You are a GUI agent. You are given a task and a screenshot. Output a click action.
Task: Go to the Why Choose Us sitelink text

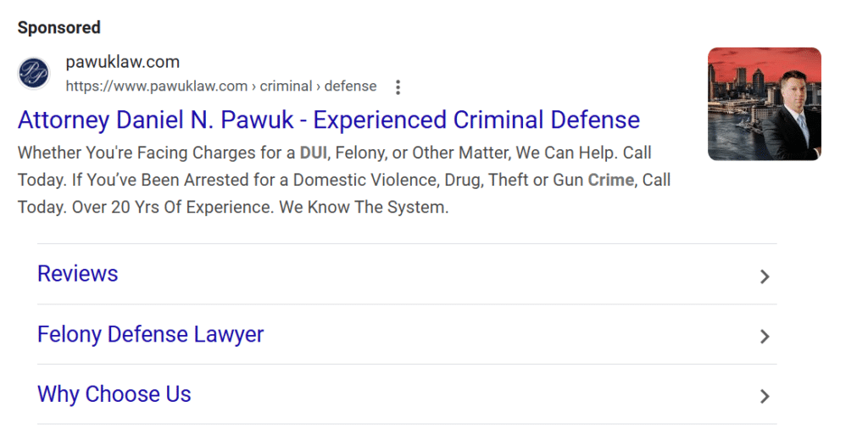114,394
